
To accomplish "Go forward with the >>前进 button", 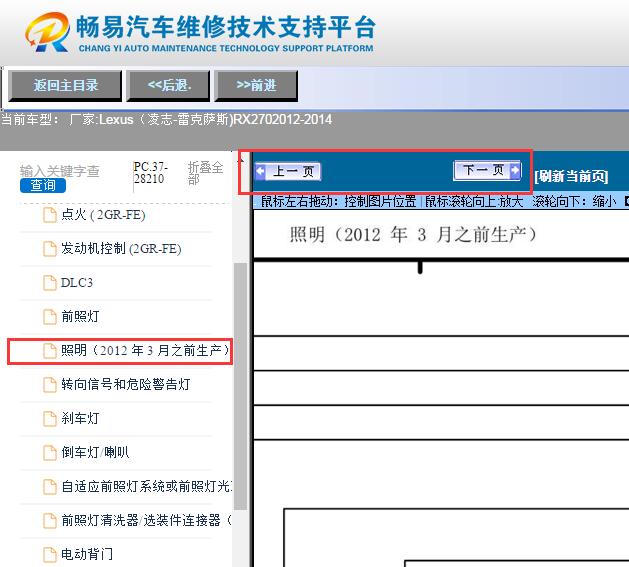I will [256, 85].
